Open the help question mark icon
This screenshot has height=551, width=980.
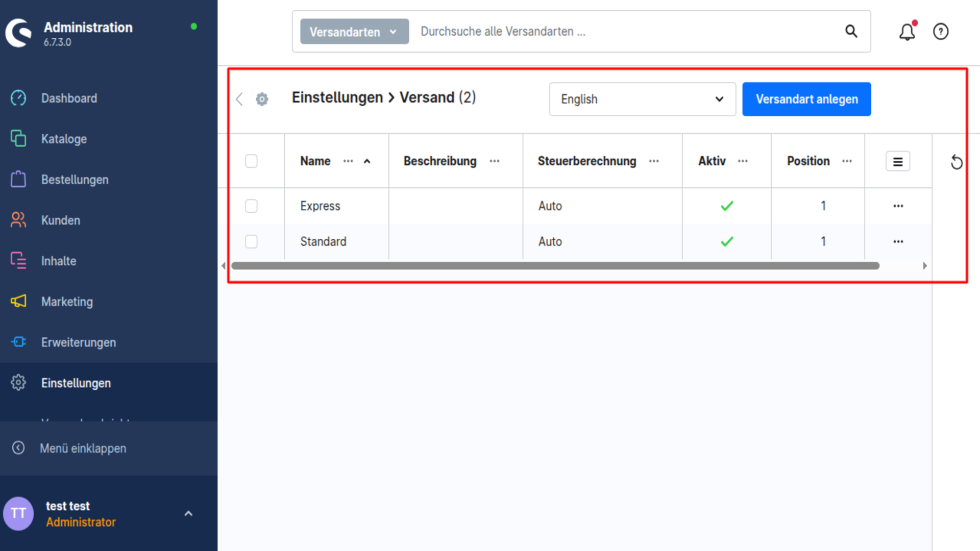[x=941, y=32]
